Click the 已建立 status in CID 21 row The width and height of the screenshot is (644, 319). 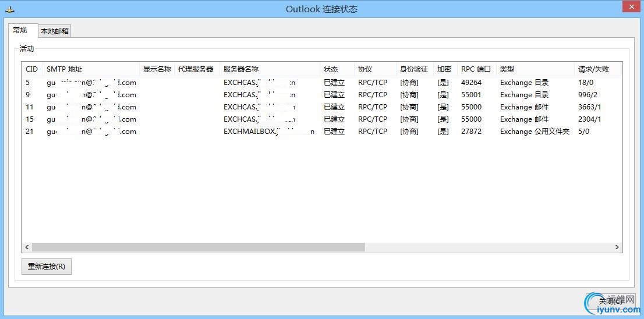point(334,132)
